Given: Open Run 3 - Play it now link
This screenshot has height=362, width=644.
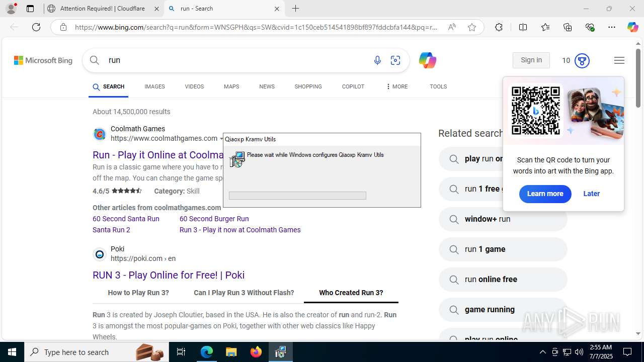Looking at the screenshot, I should click(240, 230).
